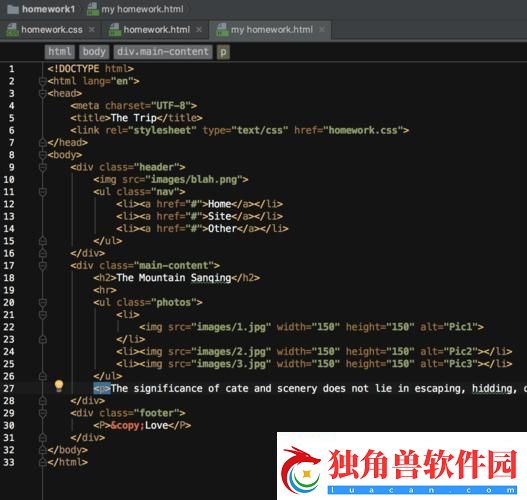Viewport: 527px width, 500px height.
Task: Click the <!DOCTYPE html> declaration
Action: [x=91, y=69]
